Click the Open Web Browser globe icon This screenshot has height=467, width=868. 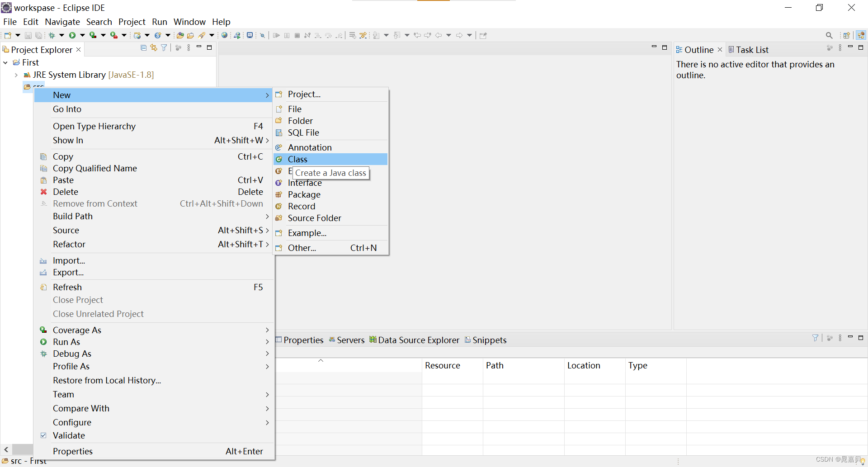224,35
